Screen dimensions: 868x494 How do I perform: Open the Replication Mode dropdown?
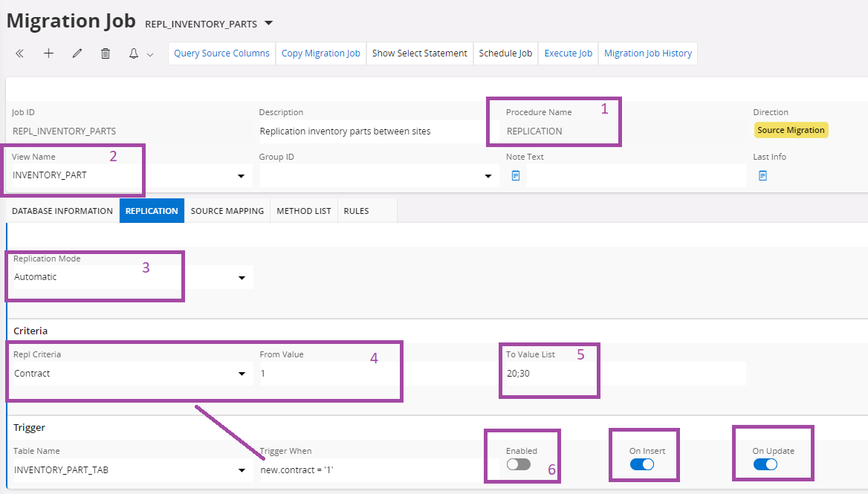241,278
